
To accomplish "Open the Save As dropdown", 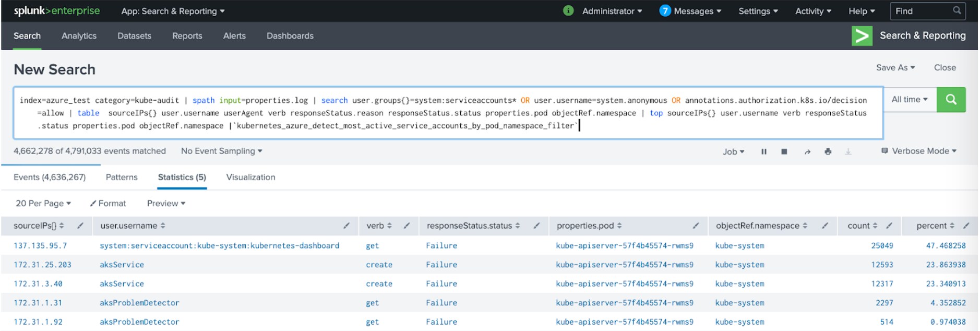I will pyautogui.click(x=895, y=67).
